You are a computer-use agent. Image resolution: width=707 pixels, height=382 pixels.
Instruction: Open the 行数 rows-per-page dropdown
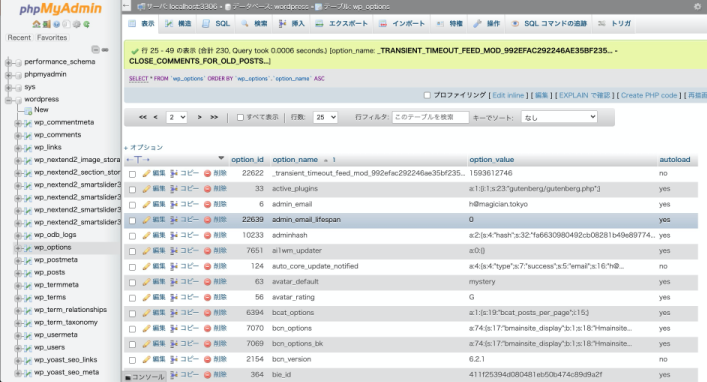click(x=325, y=117)
